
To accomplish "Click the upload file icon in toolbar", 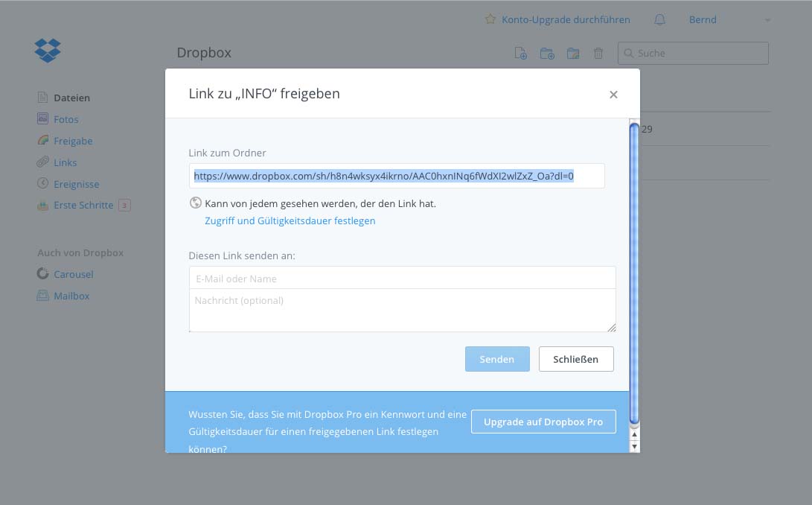I will pyautogui.click(x=521, y=53).
